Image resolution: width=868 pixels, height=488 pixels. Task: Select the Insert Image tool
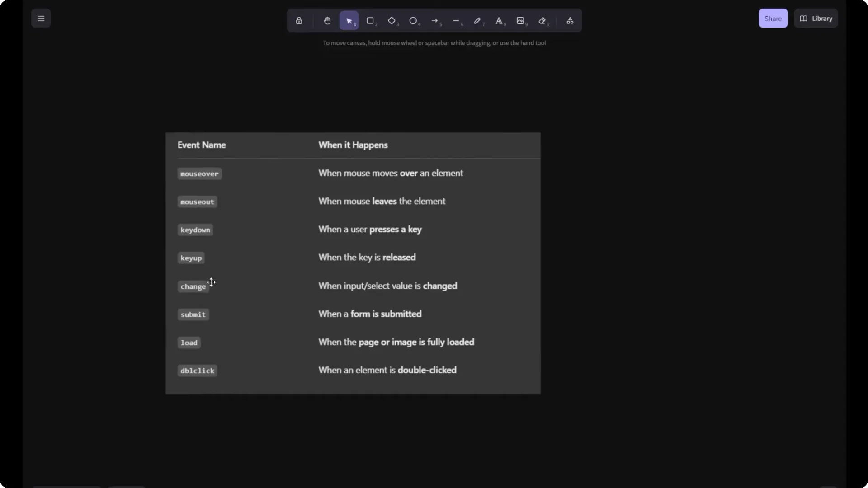[521, 20]
